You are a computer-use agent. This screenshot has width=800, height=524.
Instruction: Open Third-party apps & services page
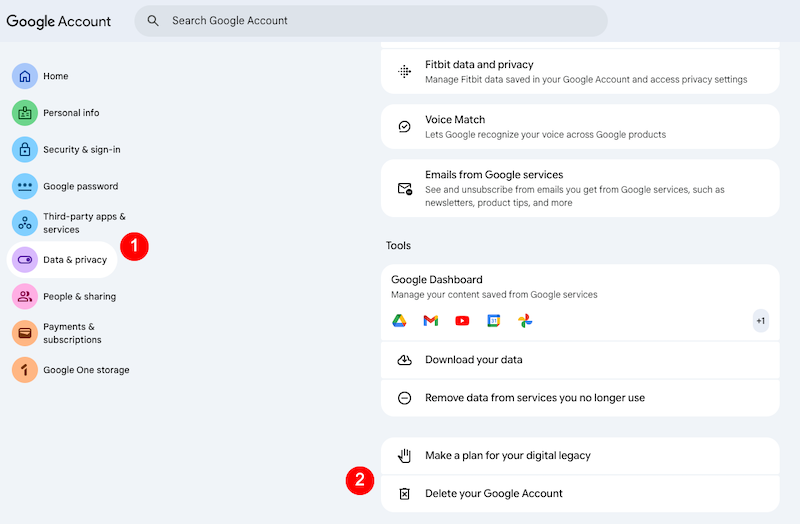pyautogui.click(x=69, y=223)
